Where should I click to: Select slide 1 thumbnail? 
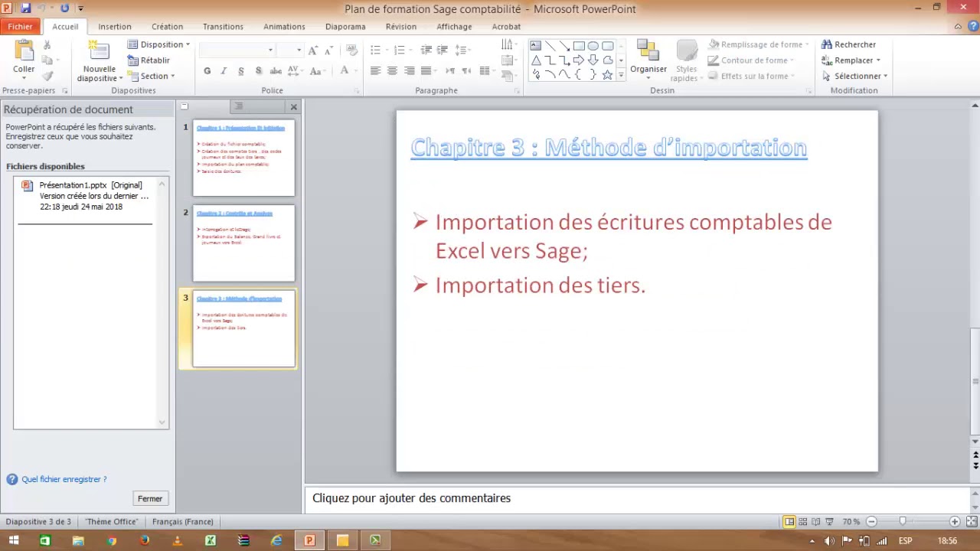[243, 158]
